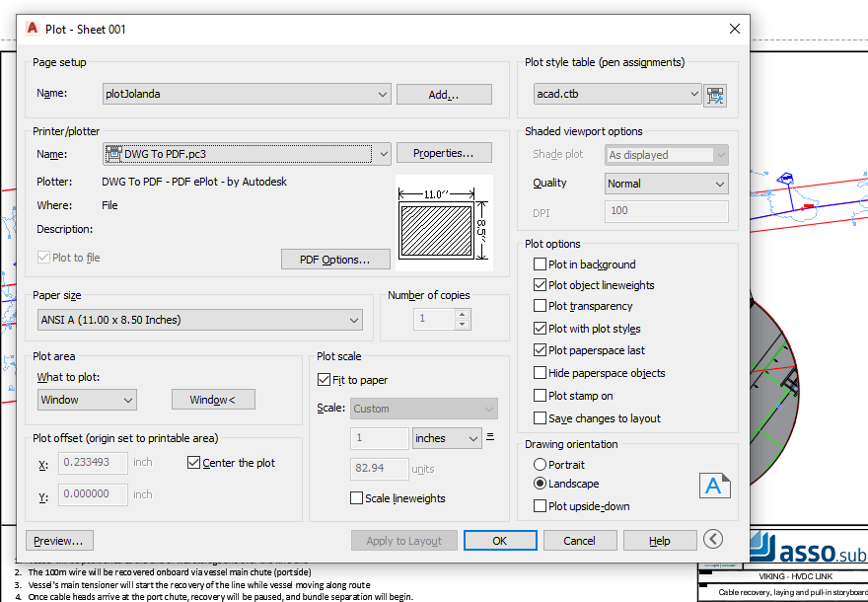
Task: Open the Scale dropdown showing Custom
Action: click(x=424, y=409)
